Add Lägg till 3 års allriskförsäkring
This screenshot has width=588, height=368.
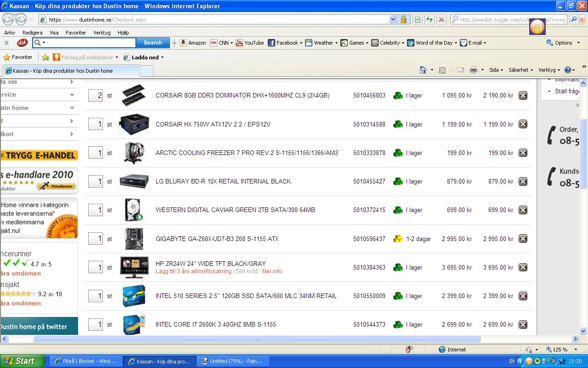(x=193, y=271)
